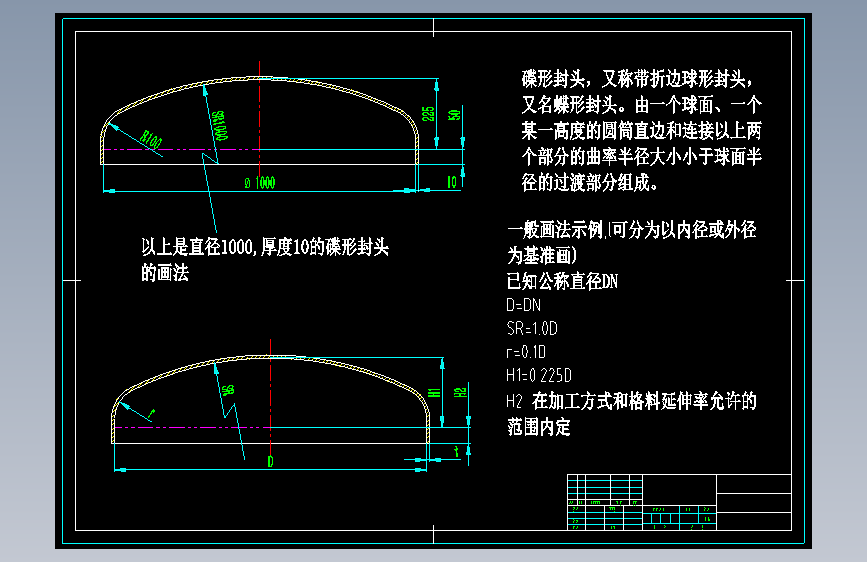The width and height of the screenshot is (867, 562).
Task: Select the line starting '一般画法示例'
Action: click(631, 230)
